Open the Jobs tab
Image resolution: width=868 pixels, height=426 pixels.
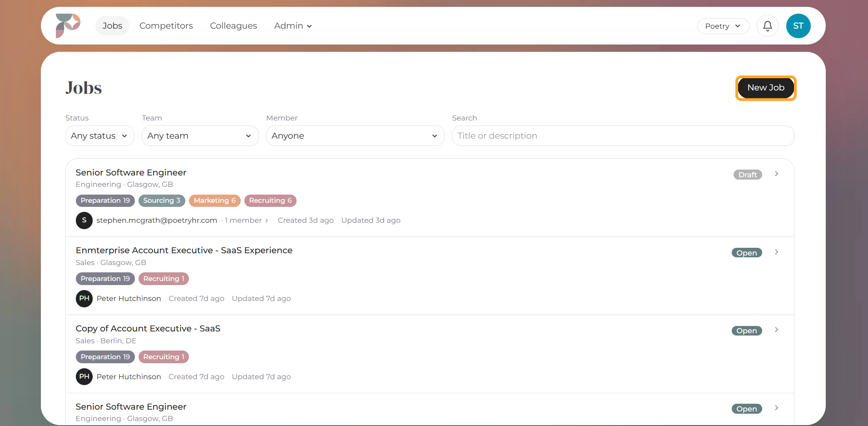[x=112, y=26]
